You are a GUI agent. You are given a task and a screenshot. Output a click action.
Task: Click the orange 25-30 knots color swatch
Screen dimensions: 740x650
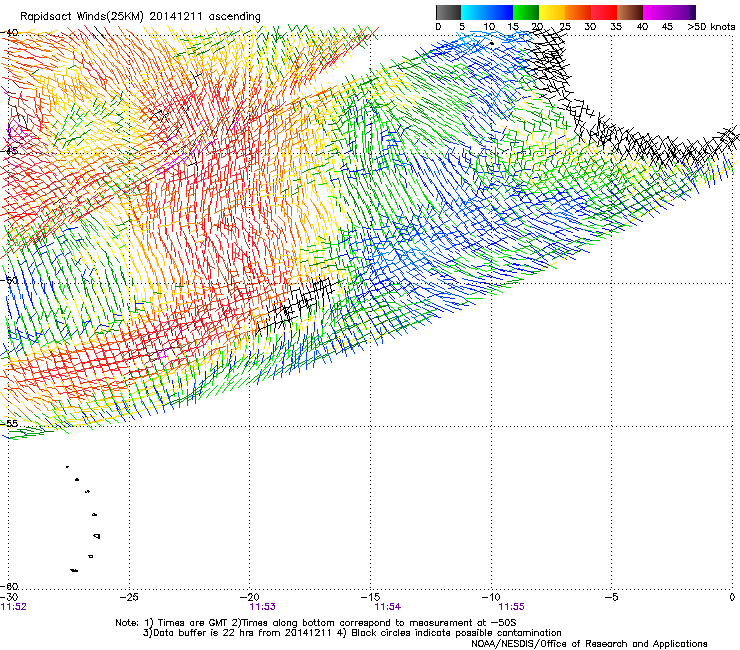coord(578,12)
